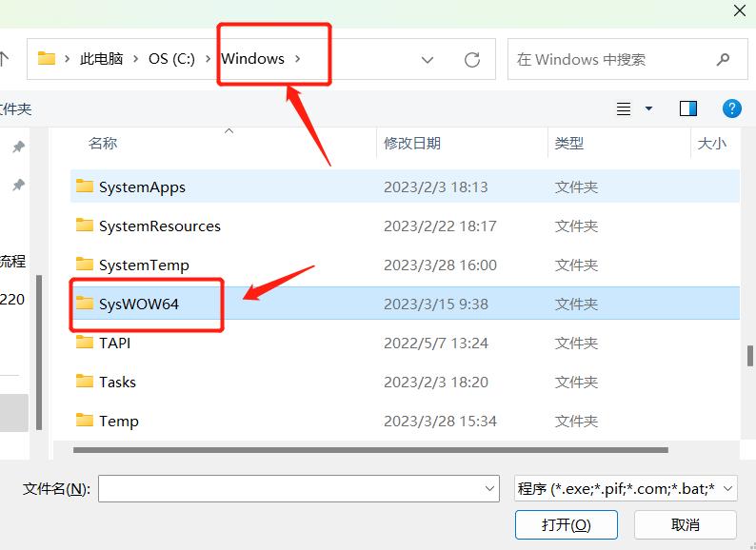Click the SystemTemp folder icon

coord(85,264)
